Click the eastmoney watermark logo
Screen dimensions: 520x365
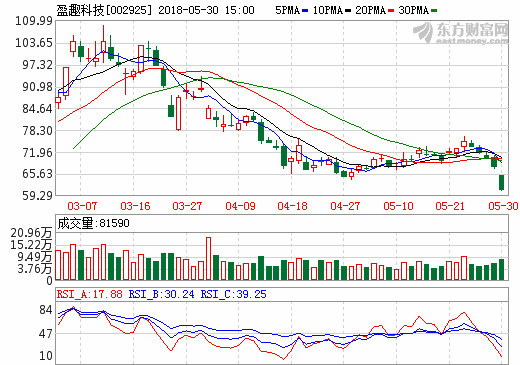pos(460,33)
